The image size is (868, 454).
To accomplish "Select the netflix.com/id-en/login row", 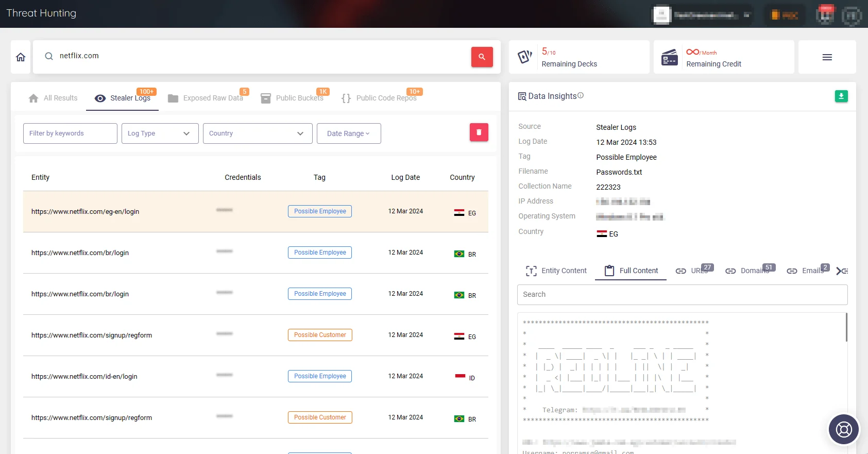I will (256, 377).
